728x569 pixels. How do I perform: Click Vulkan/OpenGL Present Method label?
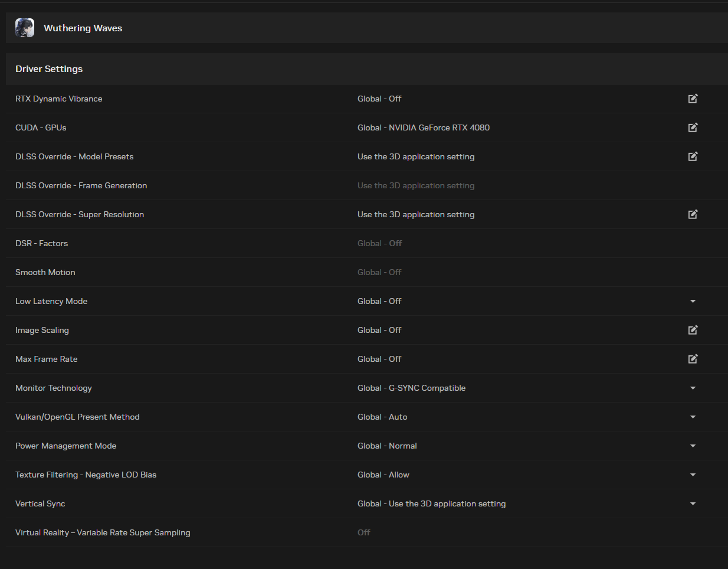(78, 417)
